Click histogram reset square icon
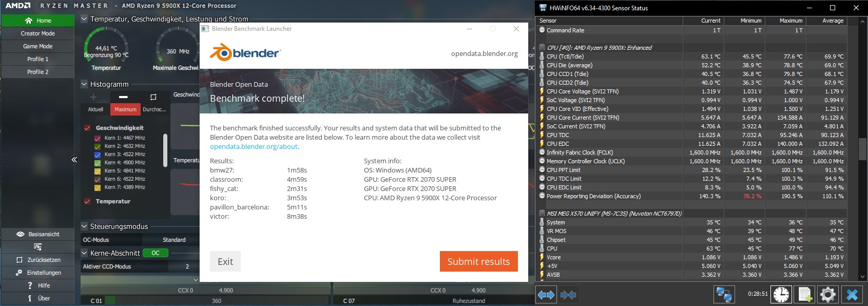 tap(153, 97)
